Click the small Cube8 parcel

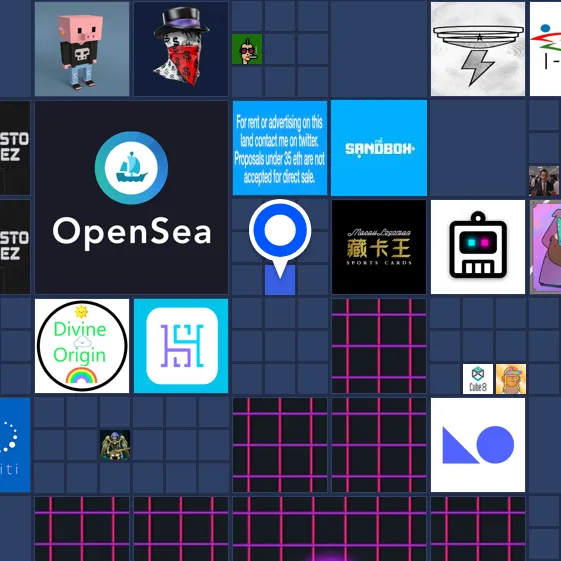(x=478, y=379)
